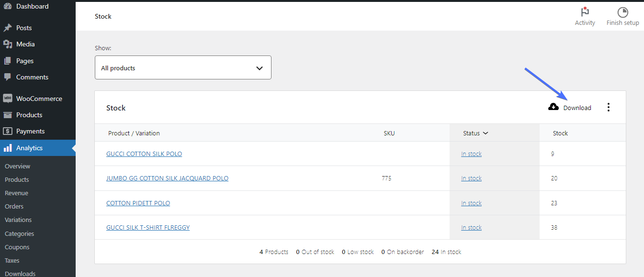Click the Stock column header
This screenshot has width=644, height=277.
pos(560,133)
